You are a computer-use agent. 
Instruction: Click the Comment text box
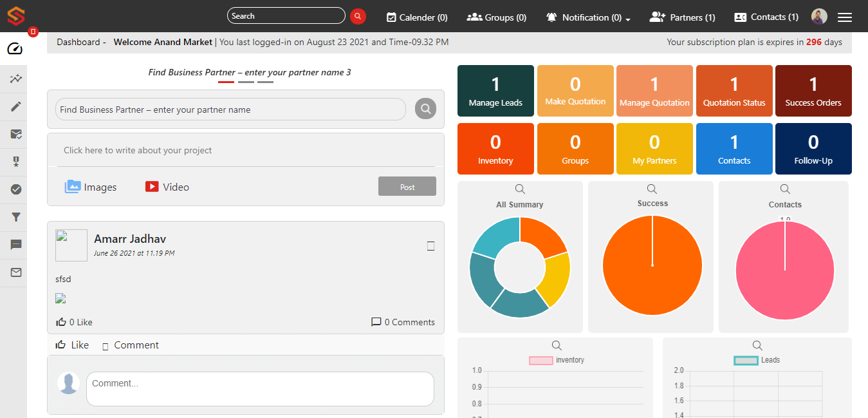(x=260, y=389)
